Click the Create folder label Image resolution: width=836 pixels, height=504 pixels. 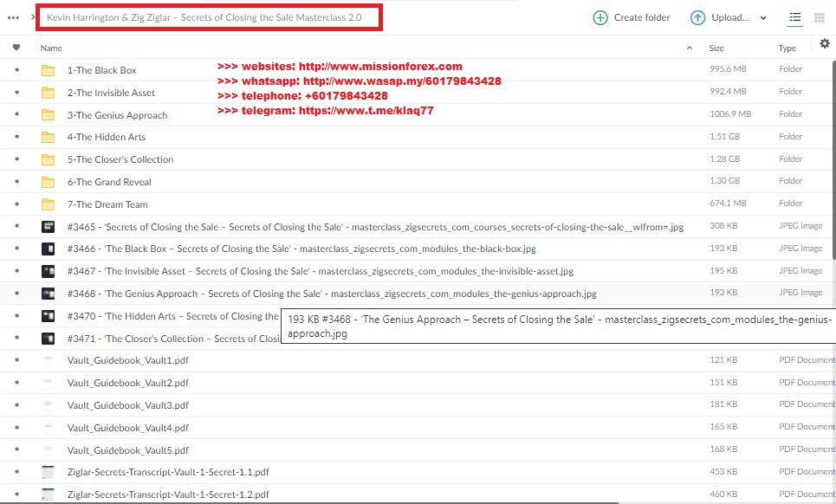click(642, 17)
